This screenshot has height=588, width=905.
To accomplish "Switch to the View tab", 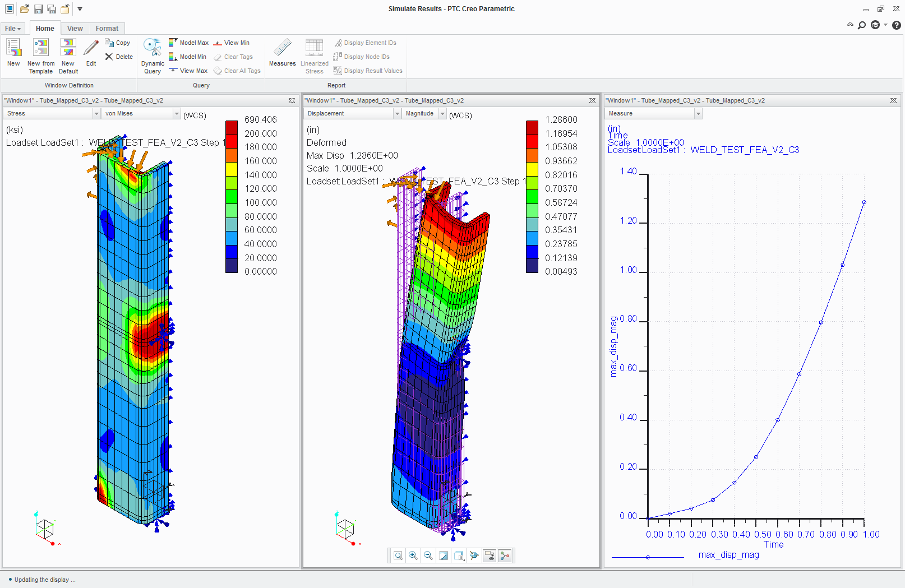I will (75, 29).
